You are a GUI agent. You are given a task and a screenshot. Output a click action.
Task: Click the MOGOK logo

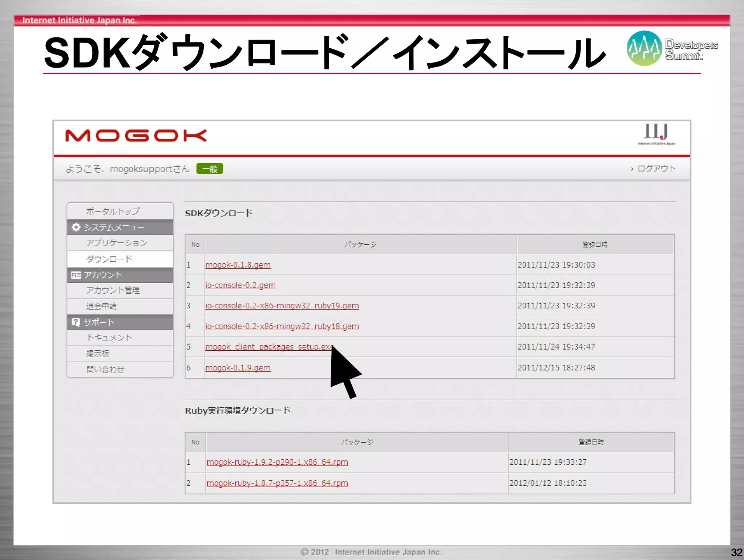tap(136, 136)
